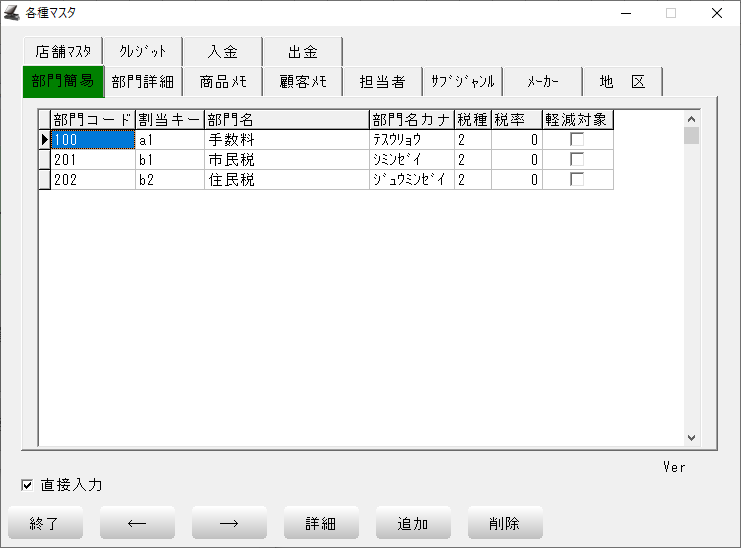Click scroll up arrow of the grid

point(691,117)
